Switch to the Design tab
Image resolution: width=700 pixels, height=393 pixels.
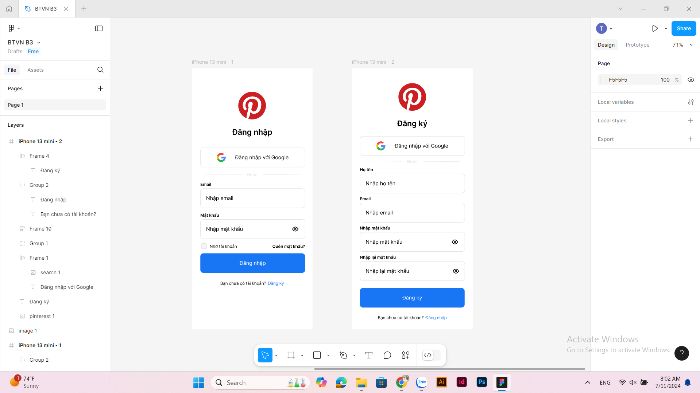click(606, 45)
